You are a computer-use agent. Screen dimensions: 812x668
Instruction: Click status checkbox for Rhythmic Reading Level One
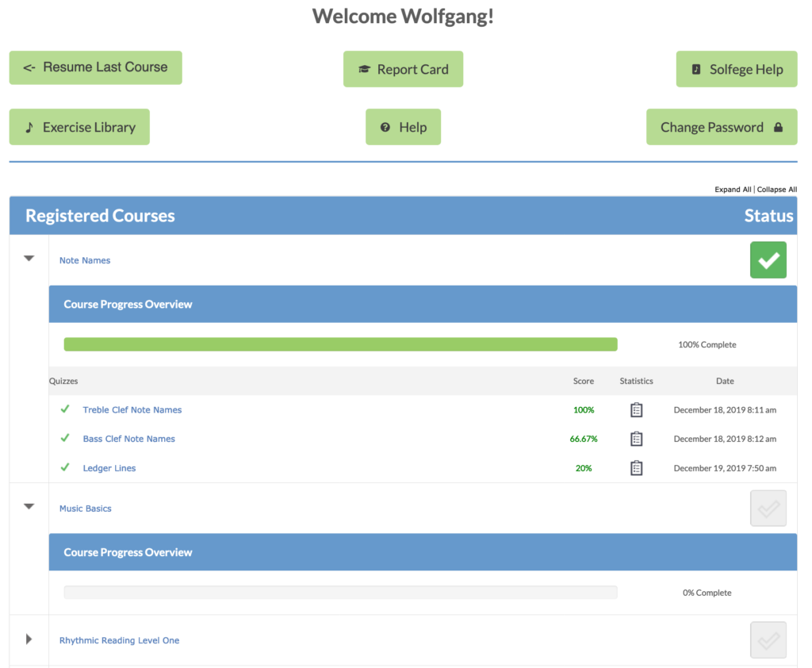pos(768,640)
